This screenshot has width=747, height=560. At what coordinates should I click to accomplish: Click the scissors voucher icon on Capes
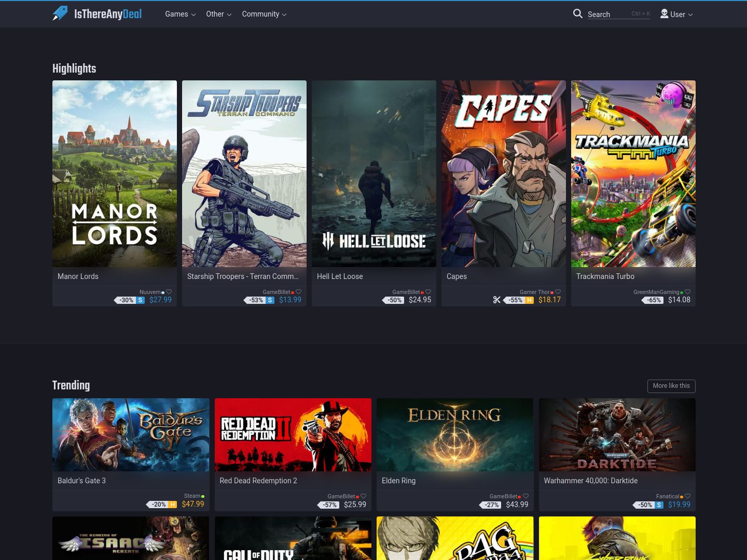pyautogui.click(x=497, y=300)
